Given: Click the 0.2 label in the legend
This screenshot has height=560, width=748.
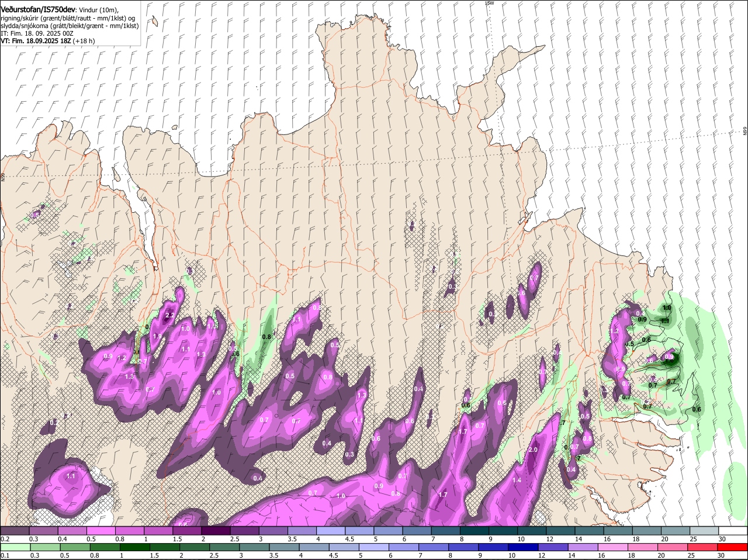Looking at the screenshot, I should click(x=5, y=539).
